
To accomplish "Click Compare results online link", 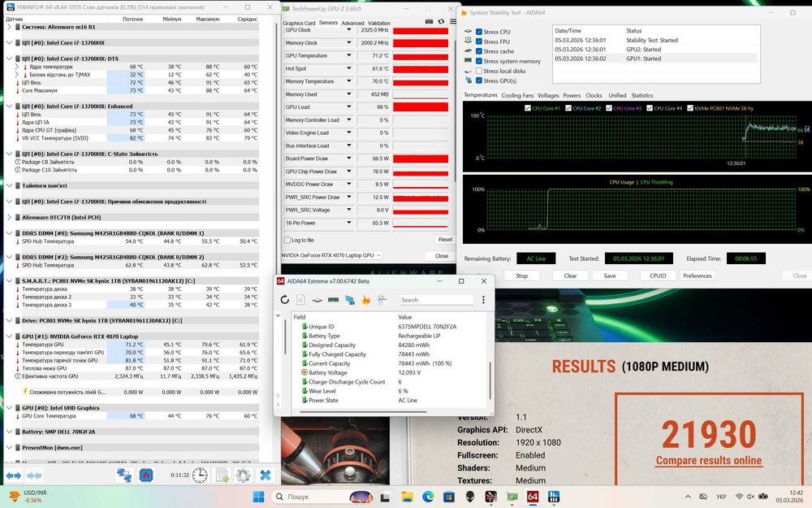I will (709, 460).
